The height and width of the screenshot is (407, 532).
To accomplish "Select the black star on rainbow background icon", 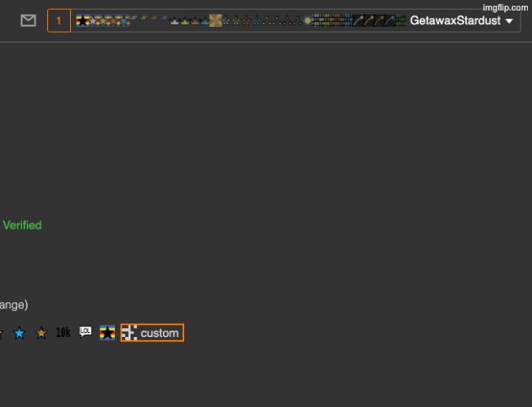I will pos(108,333).
